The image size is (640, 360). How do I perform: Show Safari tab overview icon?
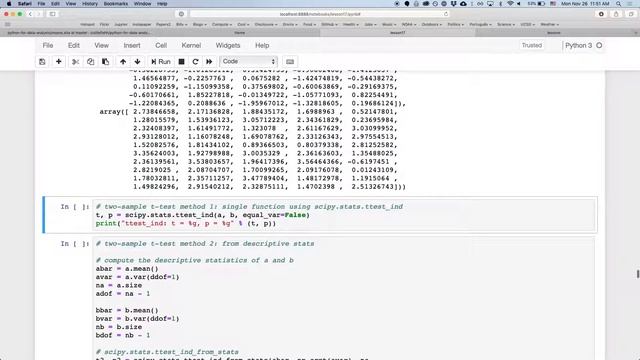coord(631,14)
